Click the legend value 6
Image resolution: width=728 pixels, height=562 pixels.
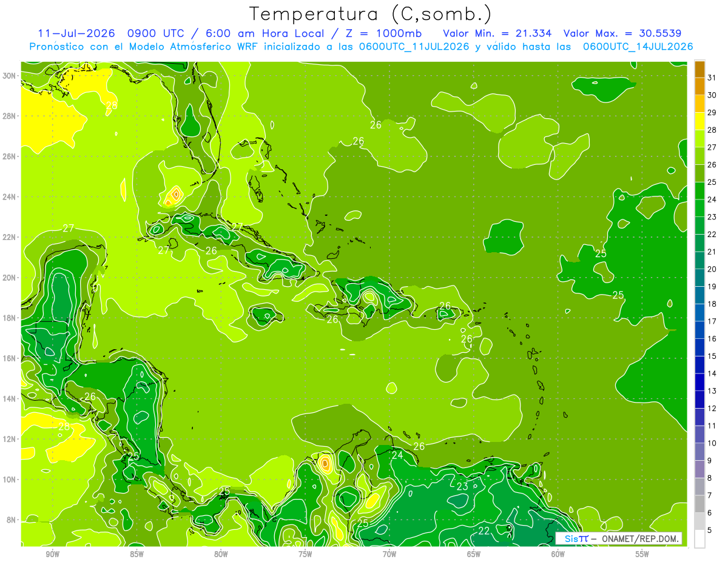click(710, 513)
